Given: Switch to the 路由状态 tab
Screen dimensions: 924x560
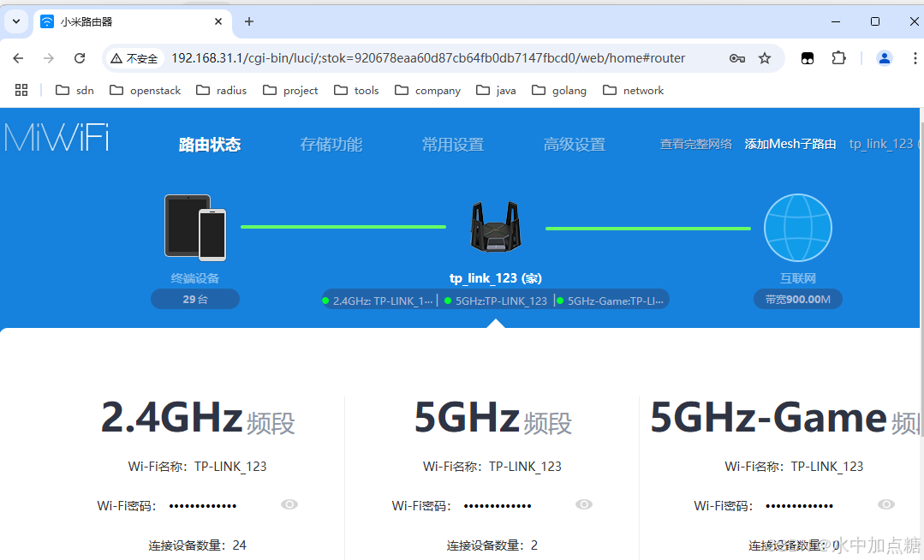Looking at the screenshot, I should (210, 145).
